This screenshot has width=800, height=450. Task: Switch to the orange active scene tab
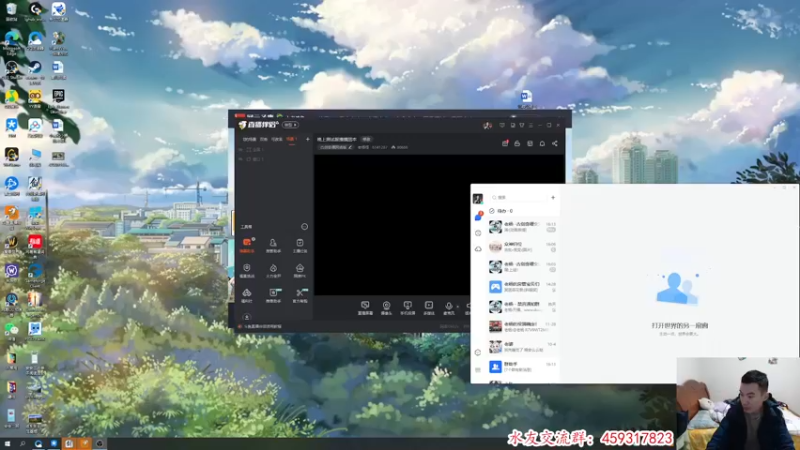291,139
